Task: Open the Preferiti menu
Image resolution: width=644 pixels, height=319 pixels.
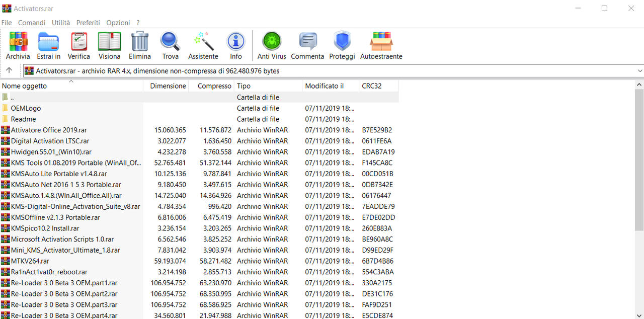Action: (88, 23)
